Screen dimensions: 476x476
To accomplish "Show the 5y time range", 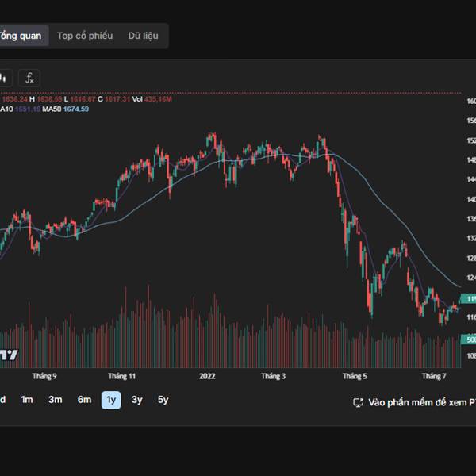I will tap(163, 400).
